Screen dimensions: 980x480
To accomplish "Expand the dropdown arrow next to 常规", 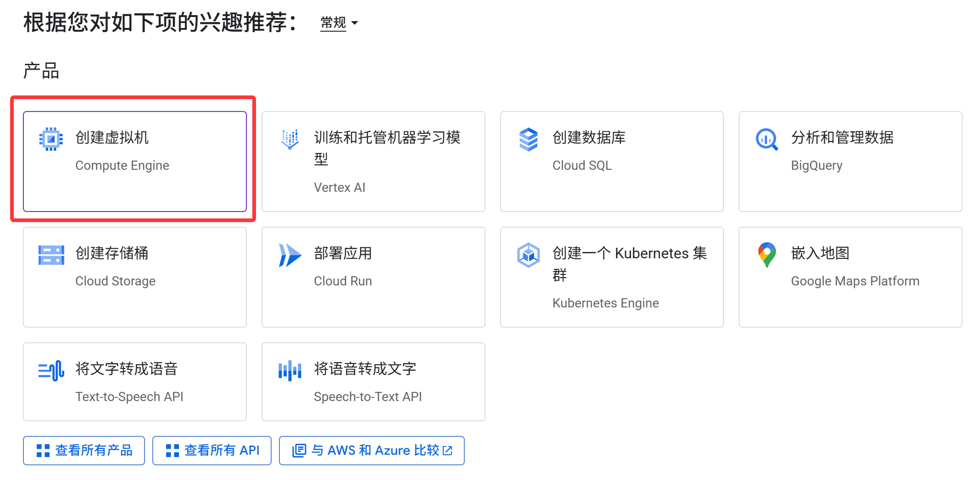I will pos(354,22).
